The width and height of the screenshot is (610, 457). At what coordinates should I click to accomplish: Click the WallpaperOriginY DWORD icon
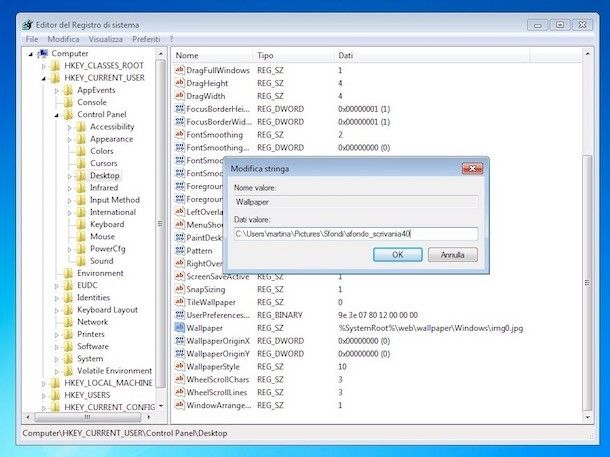coord(179,354)
